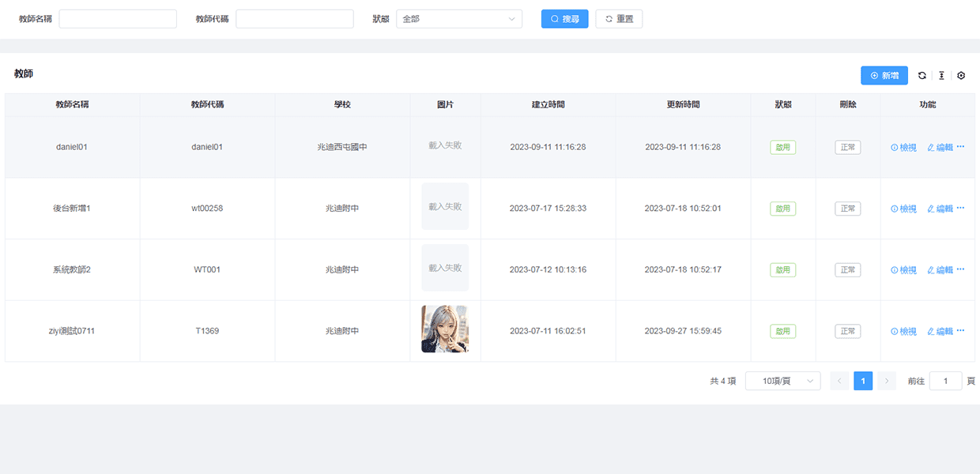Select page 1 in pagination

tap(863, 382)
